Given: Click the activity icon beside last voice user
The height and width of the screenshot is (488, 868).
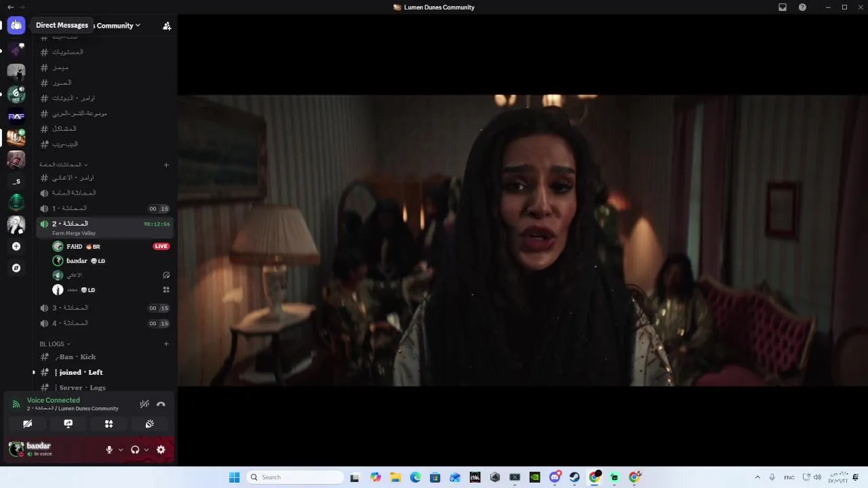Looking at the screenshot, I should 166,289.
